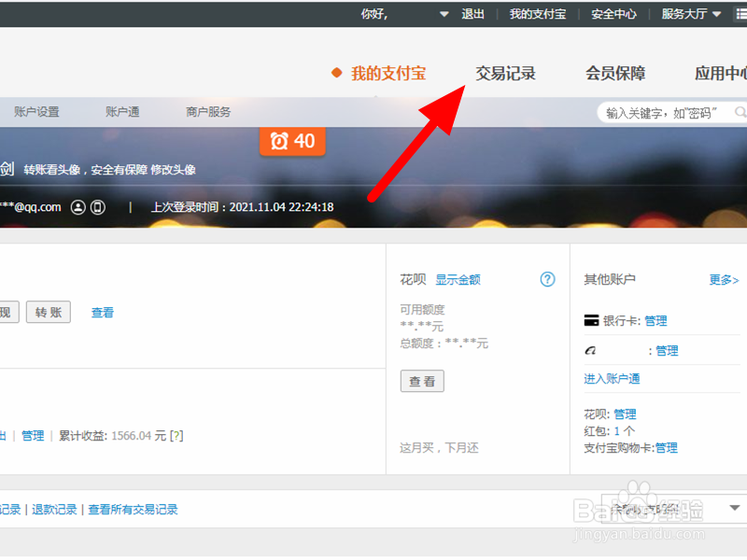Click 管理 next to 银行卡
Image resolution: width=747 pixels, height=560 pixels.
pyautogui.click(x=655, y=321)
